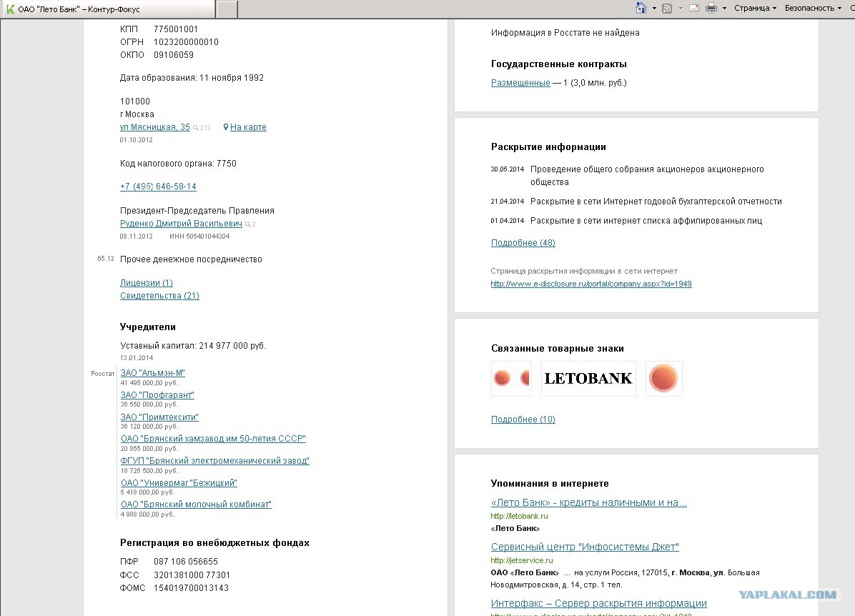The height and width of the screenshot is (616, 855).
Task: Open Руденко Дмитрий Васильевич link
Action: [181, 224]
